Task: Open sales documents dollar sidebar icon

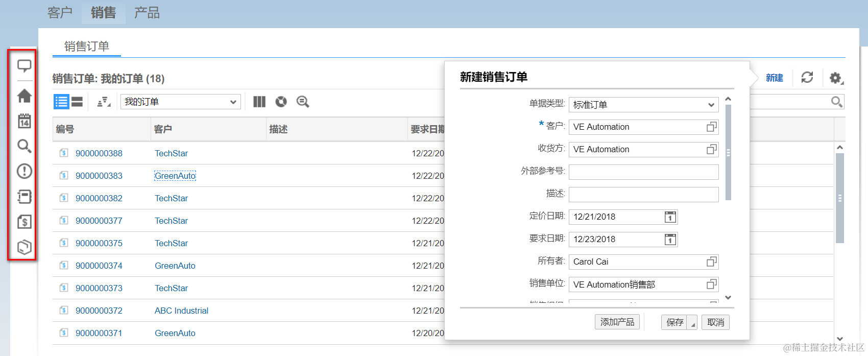Action: click(x=24, y=222)
